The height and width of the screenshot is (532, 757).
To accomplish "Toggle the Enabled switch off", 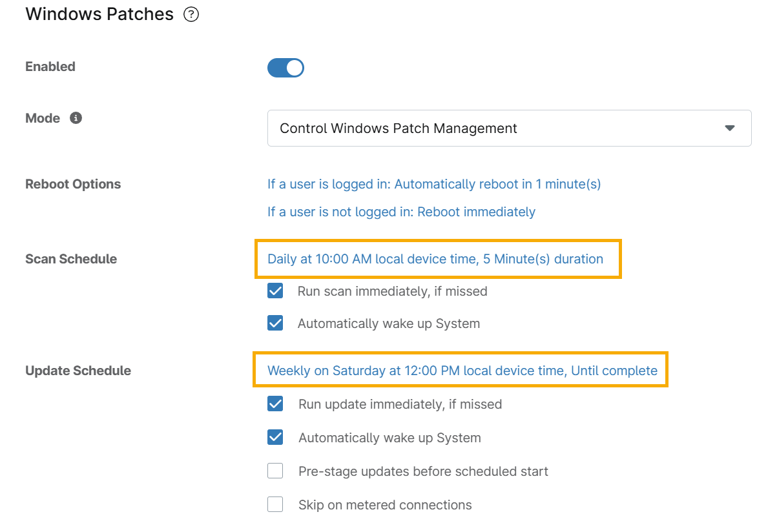I will point(285,68).
